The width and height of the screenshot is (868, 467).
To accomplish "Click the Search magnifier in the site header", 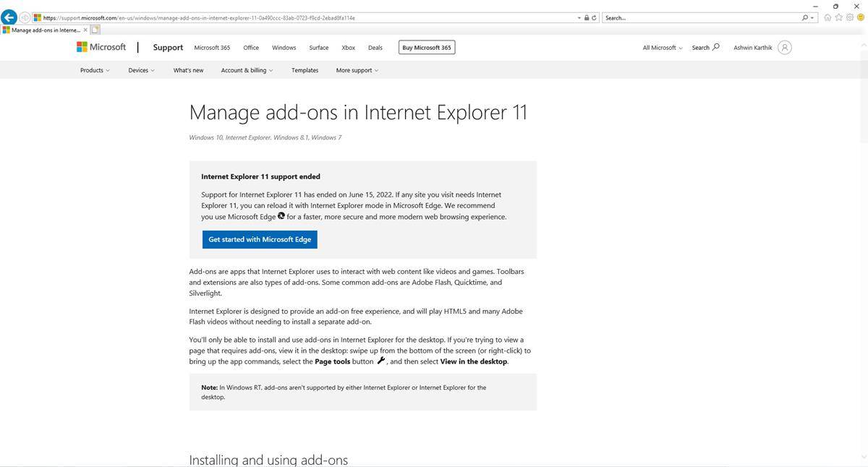I will pyautogui.click(x=715, y=47).
